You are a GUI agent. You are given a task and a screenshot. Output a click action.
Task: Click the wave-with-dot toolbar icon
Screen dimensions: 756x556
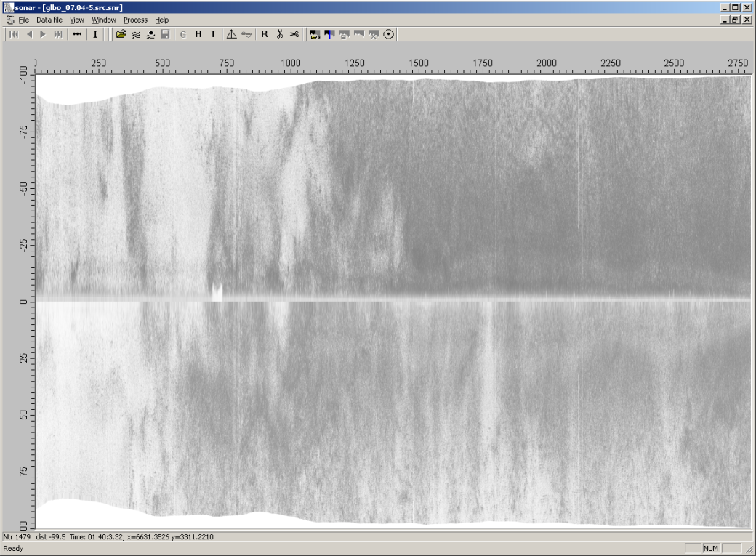coord(150,34)
